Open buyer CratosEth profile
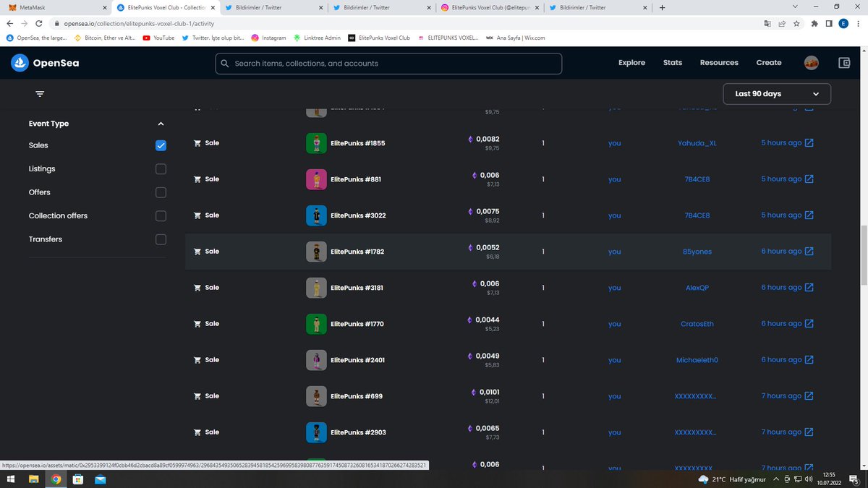The image size is (868, 488). pos(697,324)
